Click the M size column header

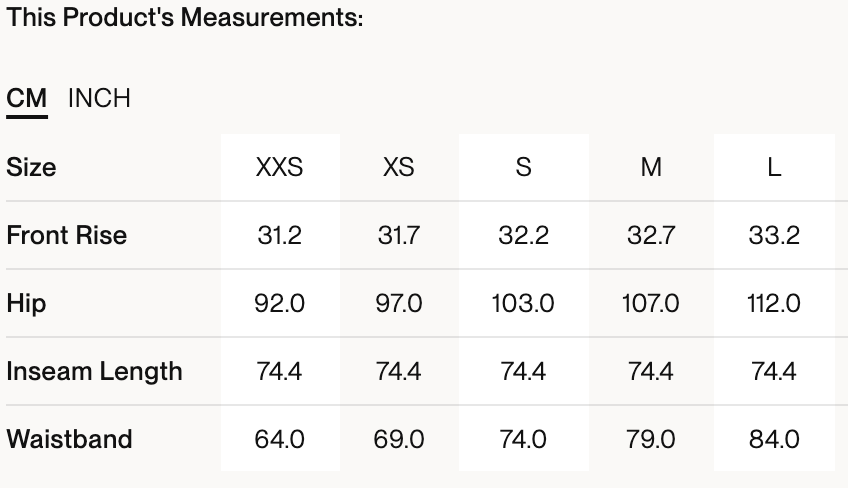pos(651,167)
